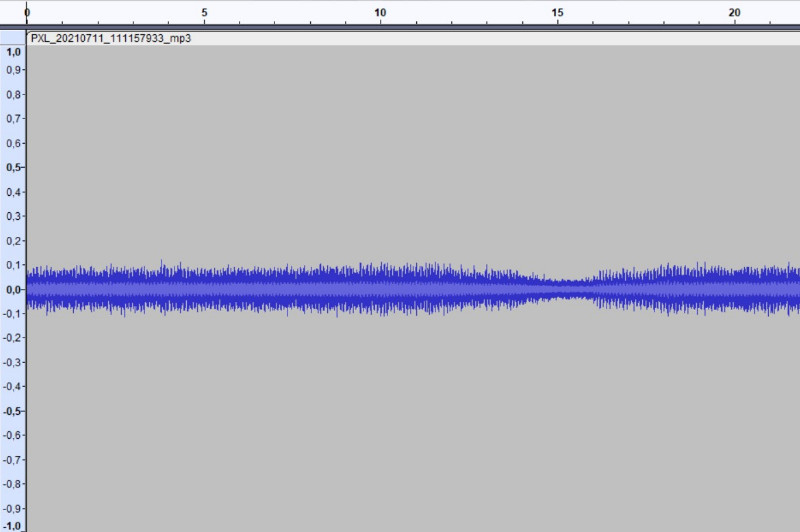
Task: Click the 5 second mark on timeline ruler
Action: 204,14
